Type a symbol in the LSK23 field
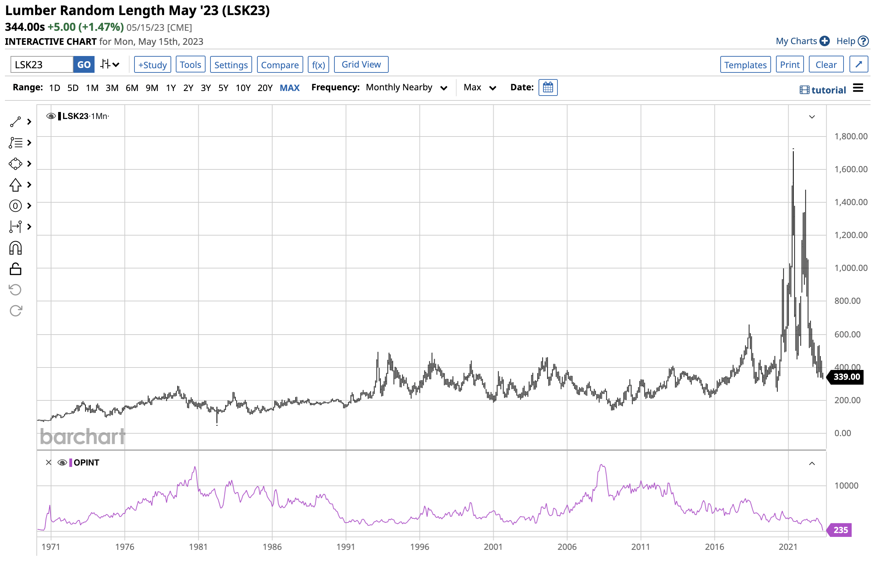 [x=41, y=64]
